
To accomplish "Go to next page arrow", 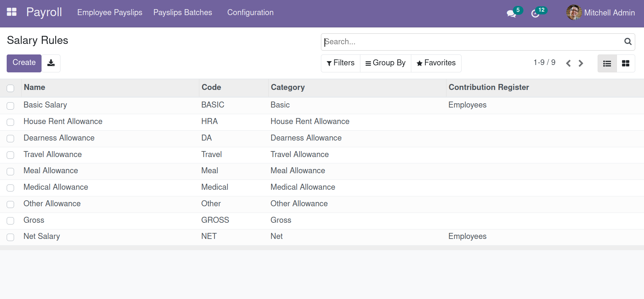I will coord(581,63).
